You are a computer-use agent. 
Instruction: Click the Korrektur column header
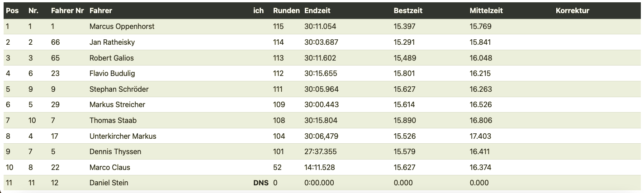[x=572, y=10]
